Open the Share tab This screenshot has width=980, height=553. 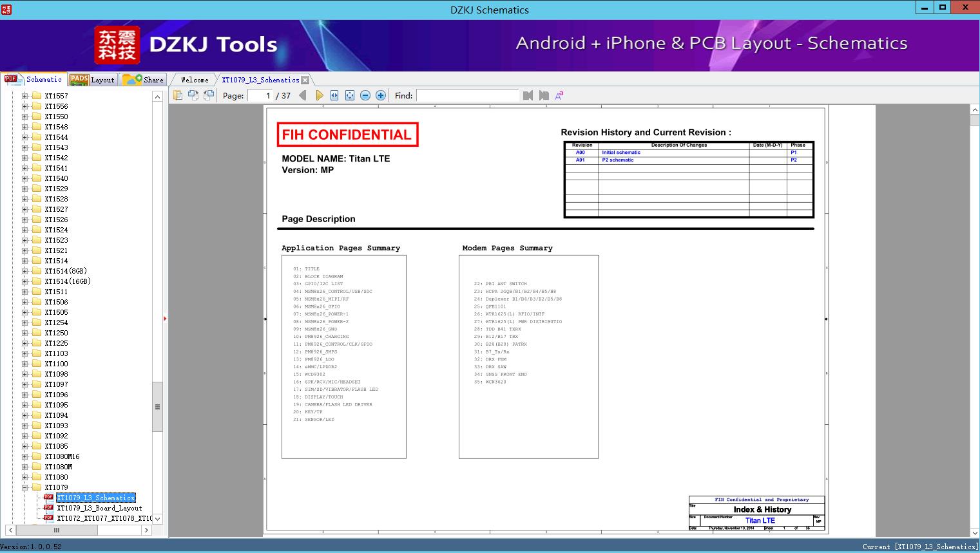(x=143, y=79)
